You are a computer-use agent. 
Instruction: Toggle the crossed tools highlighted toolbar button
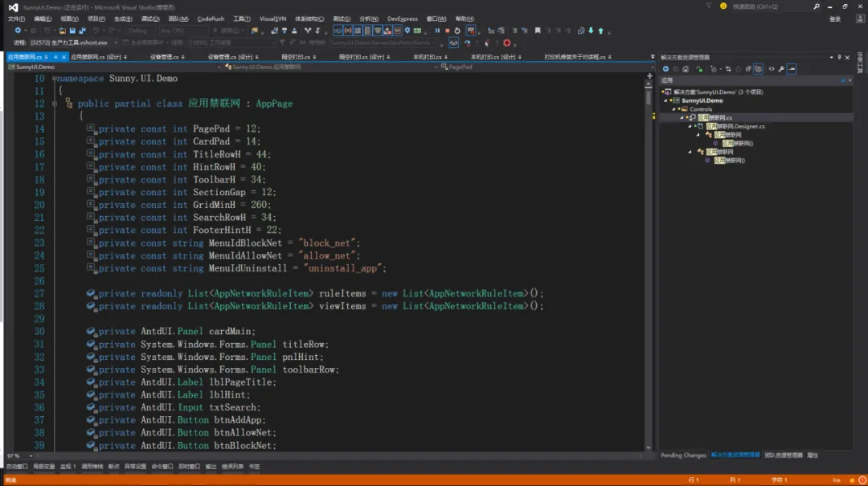coord(470,31)
